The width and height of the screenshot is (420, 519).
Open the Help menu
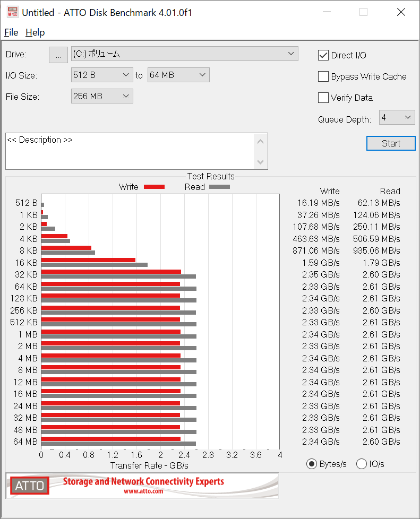click(x=35, y=32)
